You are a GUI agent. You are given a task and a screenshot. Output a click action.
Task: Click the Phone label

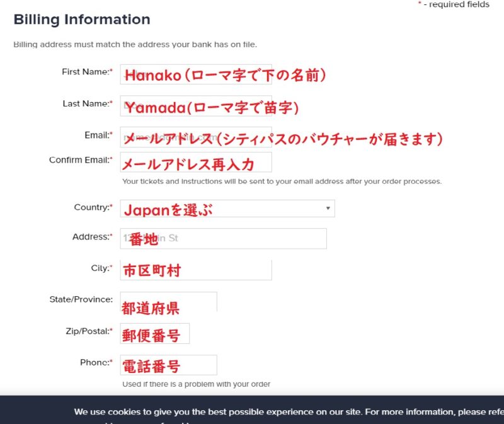(96, 363)
